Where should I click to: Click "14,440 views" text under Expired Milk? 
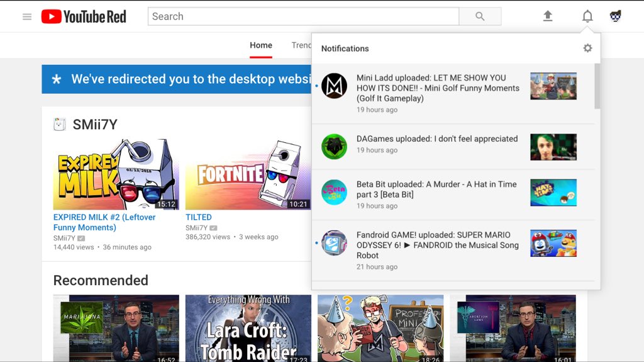tap(74, 247)
